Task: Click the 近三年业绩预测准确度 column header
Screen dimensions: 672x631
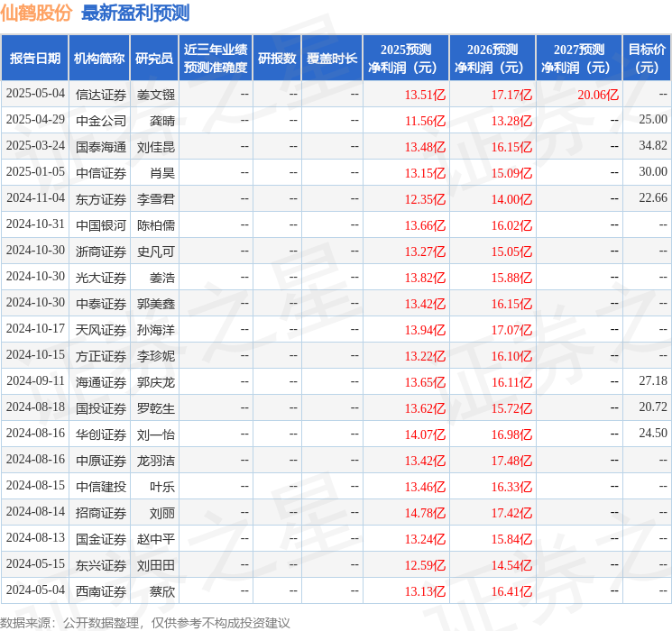Action: [x=215, y=58]
